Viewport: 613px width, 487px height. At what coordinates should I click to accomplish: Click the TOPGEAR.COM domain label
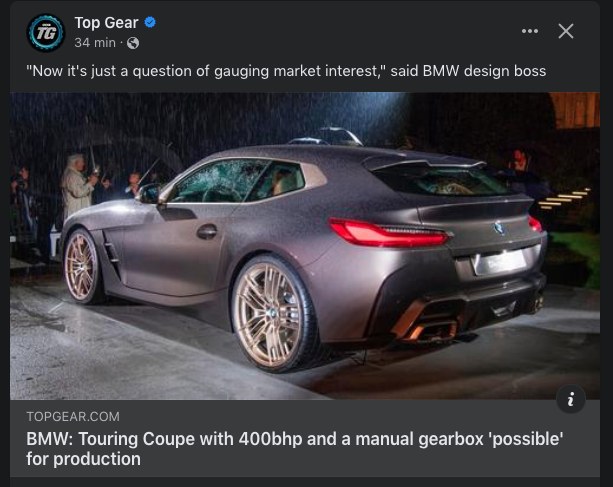click(x=73, y=417)
